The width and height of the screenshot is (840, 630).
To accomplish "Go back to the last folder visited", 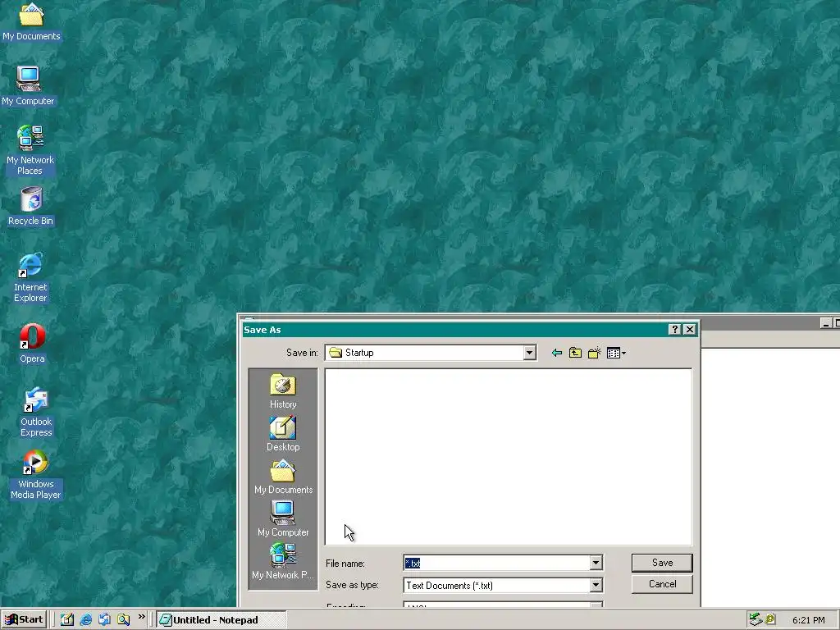I will point(557,353).
